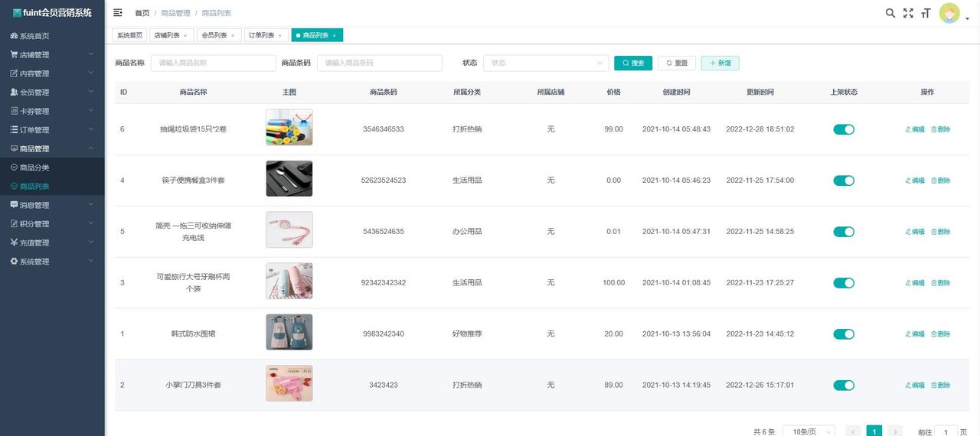Expand 卡券管理 menu in sidebar

click(52, 111)
